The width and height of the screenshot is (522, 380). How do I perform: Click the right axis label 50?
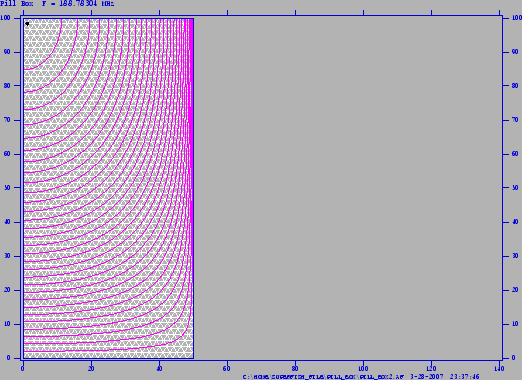click(x=515, y=187)
